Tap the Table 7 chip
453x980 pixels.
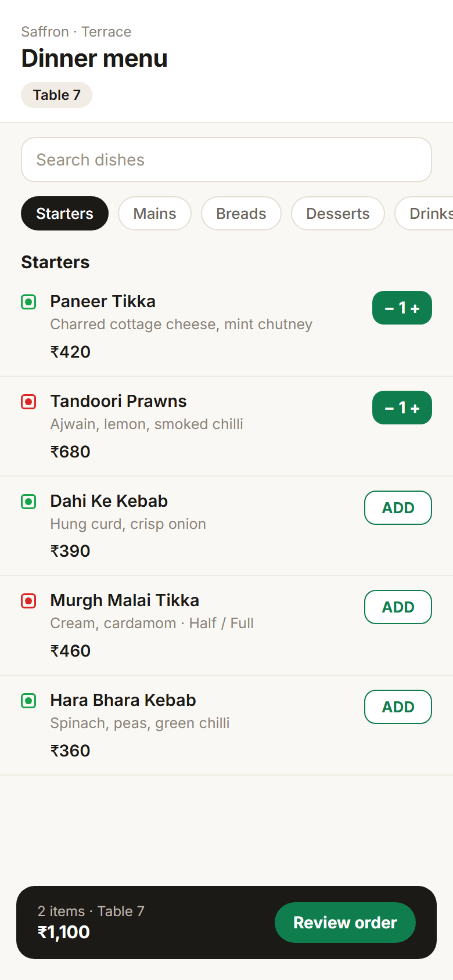click(56, 95)
